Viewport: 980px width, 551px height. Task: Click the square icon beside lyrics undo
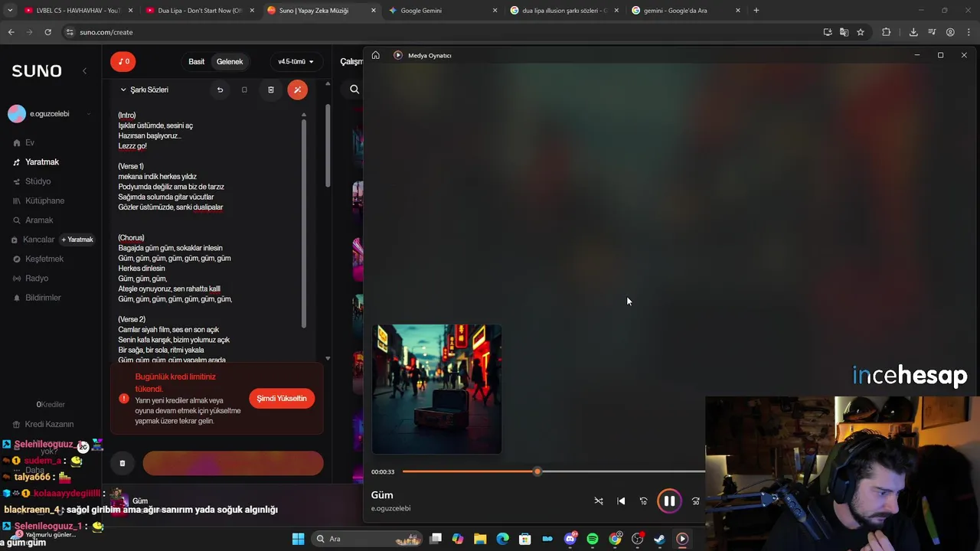tap(244, 90)
